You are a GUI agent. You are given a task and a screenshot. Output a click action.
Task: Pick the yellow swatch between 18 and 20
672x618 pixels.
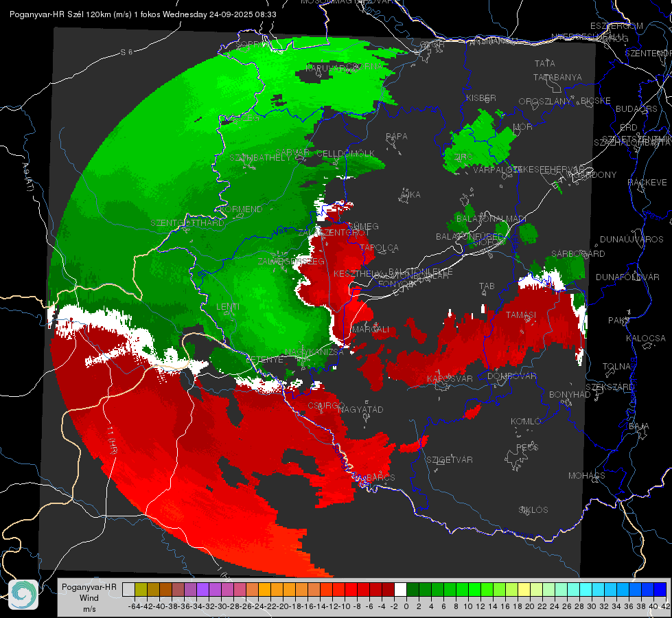(x=524, y=589)
